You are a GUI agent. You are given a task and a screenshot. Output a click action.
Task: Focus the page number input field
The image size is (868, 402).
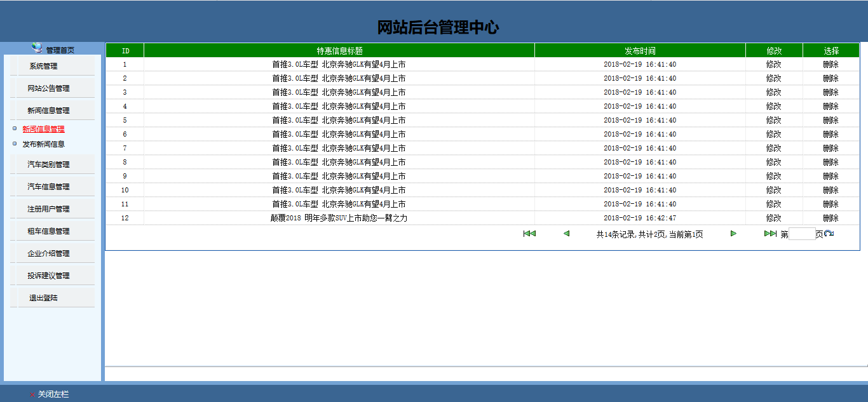[x=802, y=234]
